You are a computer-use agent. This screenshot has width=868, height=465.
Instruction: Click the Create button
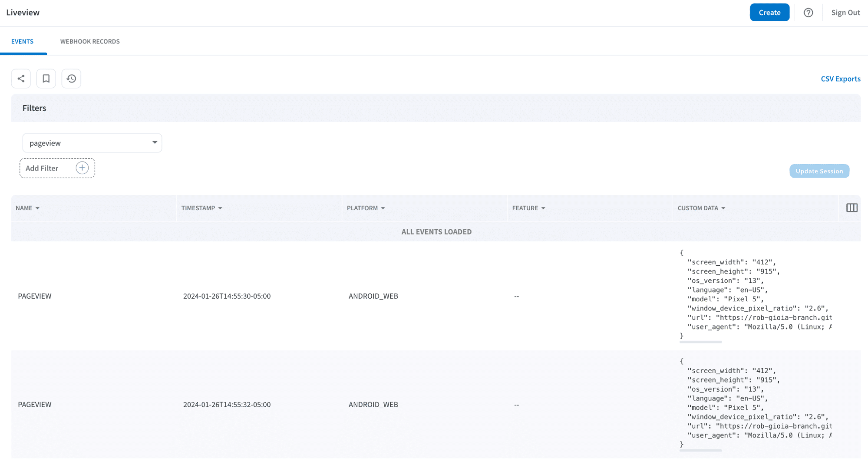769,12
